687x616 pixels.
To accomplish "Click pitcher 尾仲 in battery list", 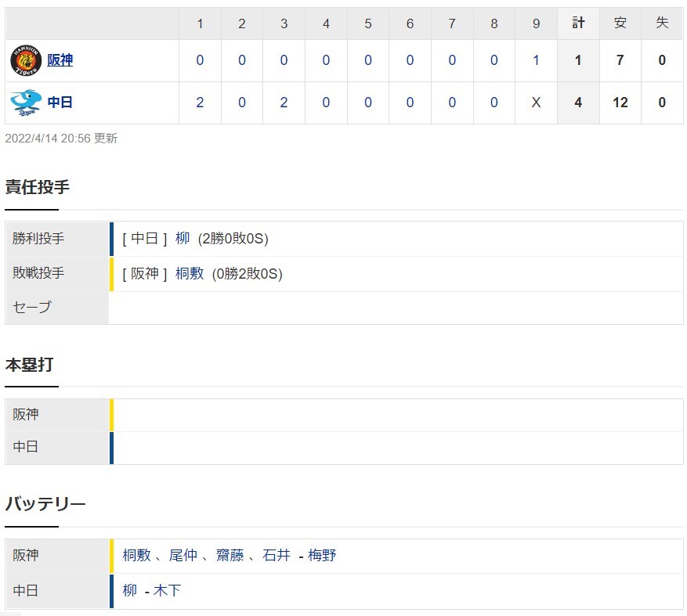I will [183, 555].
